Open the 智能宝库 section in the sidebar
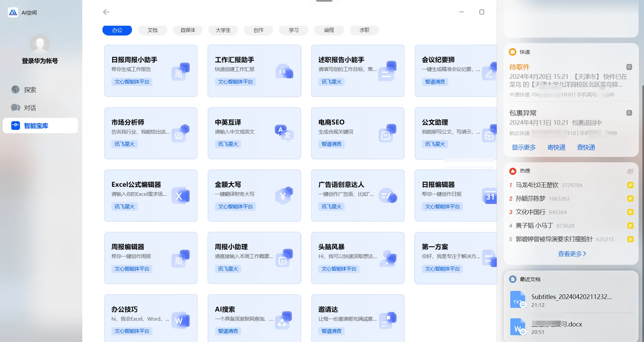 pyautogui.click(x=36, y=126)
